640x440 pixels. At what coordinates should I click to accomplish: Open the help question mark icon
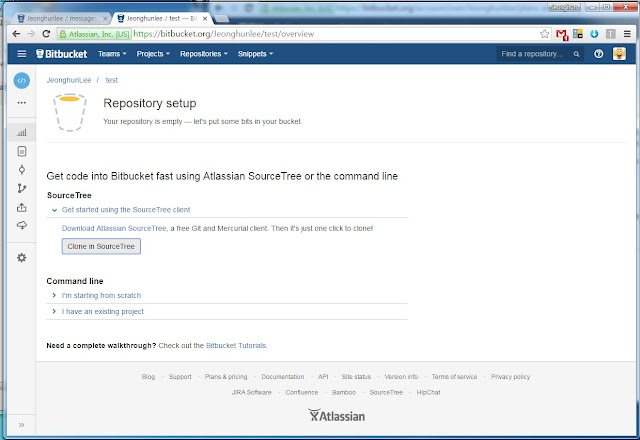coord(598,54)
